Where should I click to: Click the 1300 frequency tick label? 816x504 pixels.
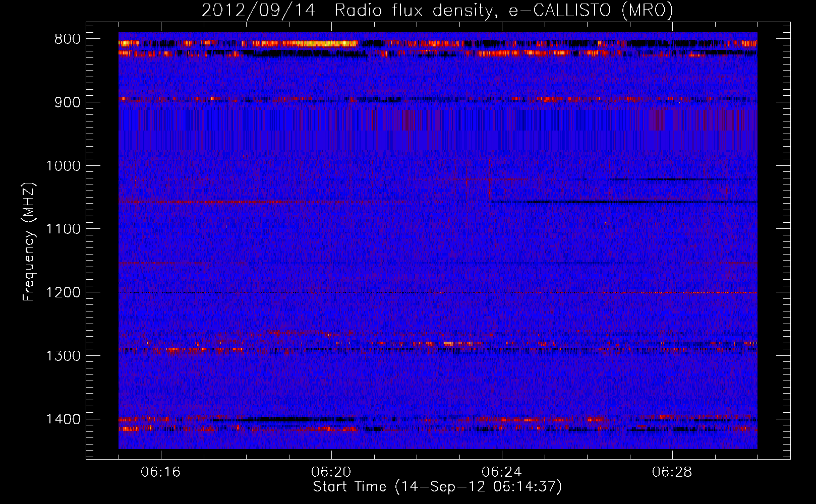pos(63,356)
